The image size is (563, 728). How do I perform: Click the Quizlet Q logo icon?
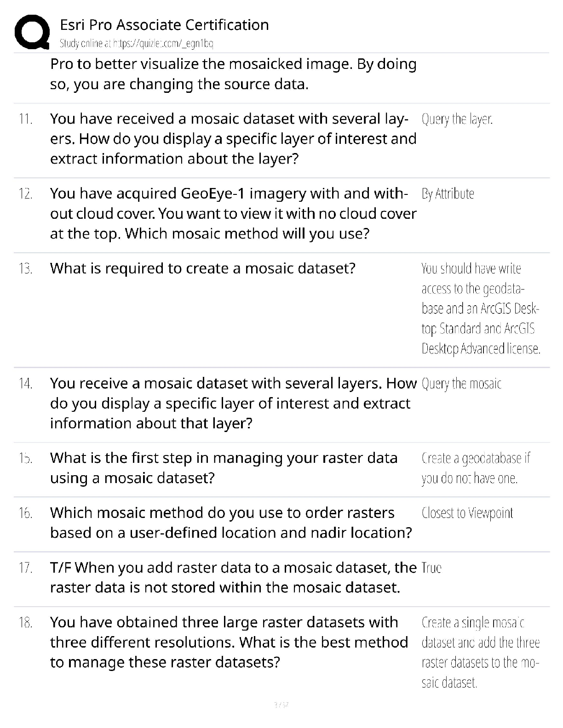tap(32, 32)
